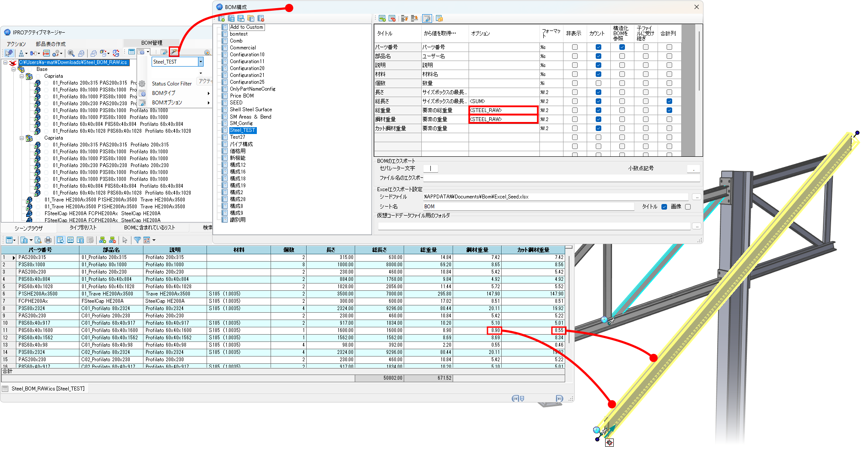Click the explode parts icon in IPRO toolbar
The width and height of the screenshot is (868, 451).
(x=116, y=53)
